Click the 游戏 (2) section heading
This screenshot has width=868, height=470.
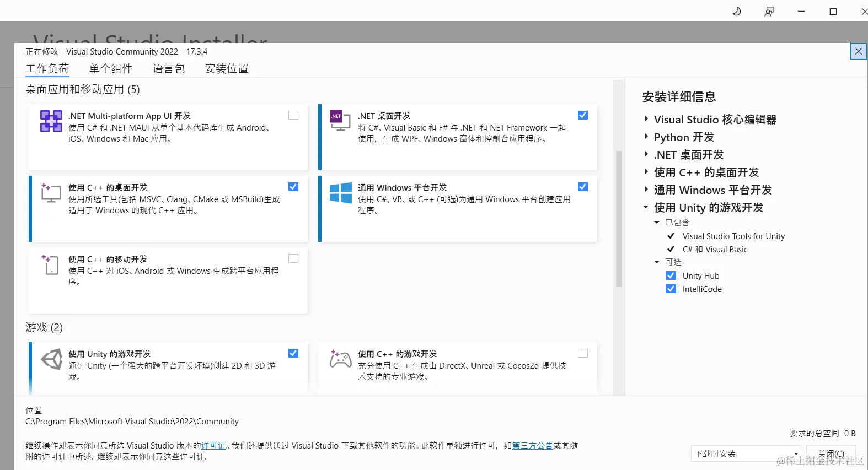(x=44, y=327)
